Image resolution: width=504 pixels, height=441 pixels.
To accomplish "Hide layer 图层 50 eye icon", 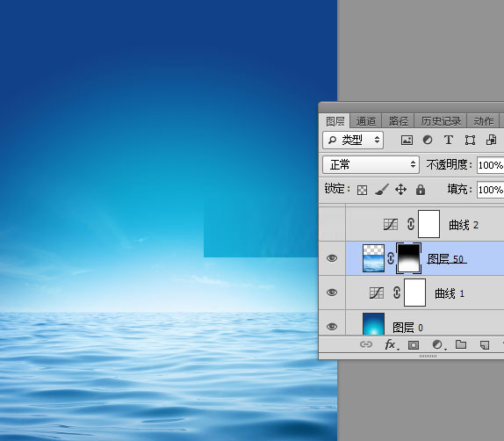I will [x=332, y=258].
